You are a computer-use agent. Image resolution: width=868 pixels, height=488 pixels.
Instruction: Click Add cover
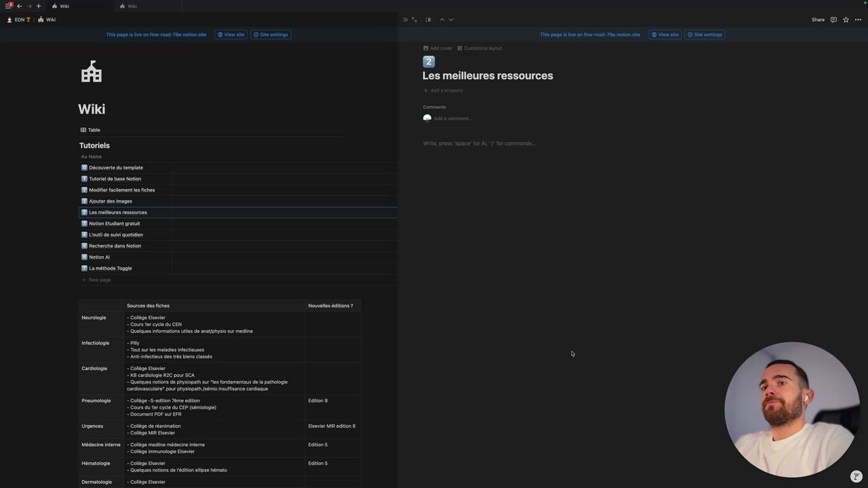tap(437, 48)
